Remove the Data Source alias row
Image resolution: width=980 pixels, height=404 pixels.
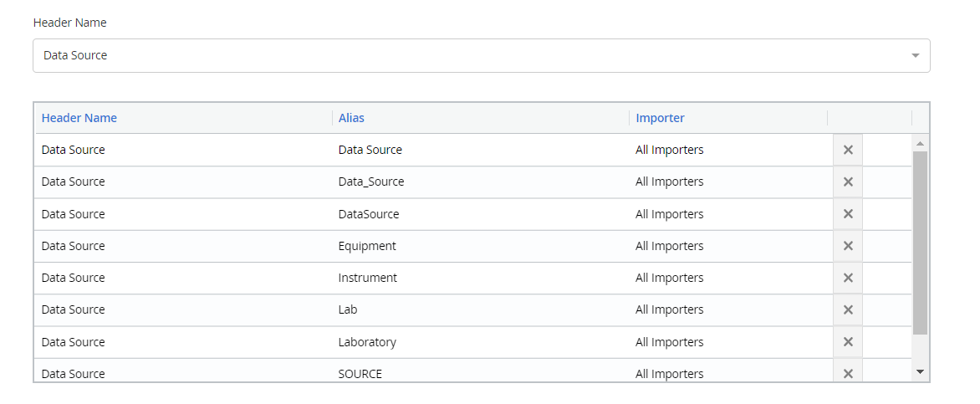click(x=848, y=150)
